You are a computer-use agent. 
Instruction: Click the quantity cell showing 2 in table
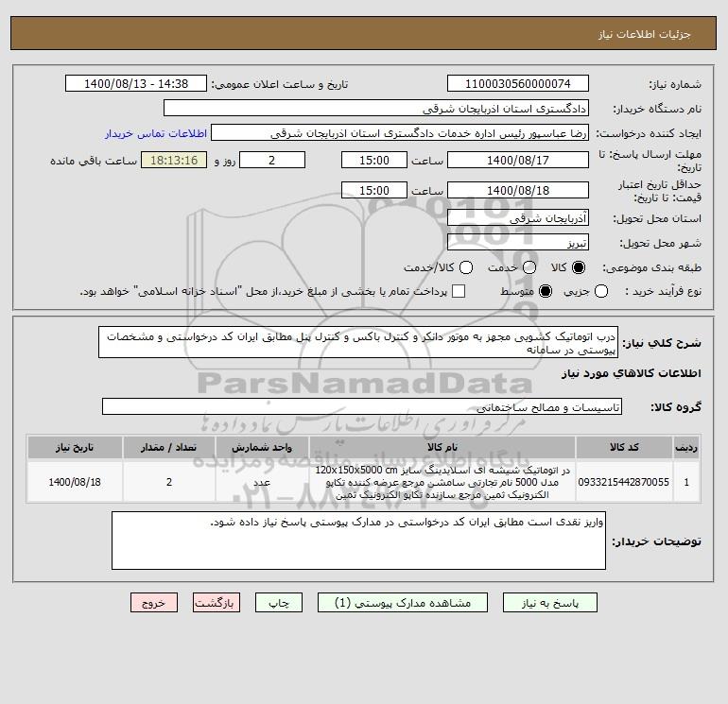[169, 482]
